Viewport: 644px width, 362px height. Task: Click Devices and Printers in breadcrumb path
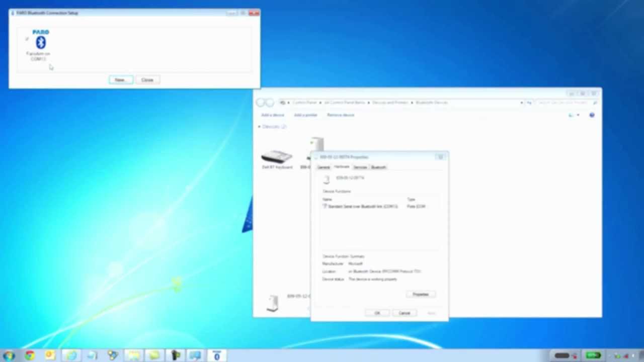coord(390,103)
